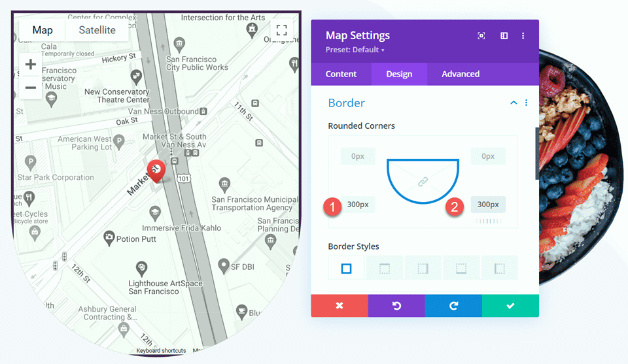Open the Map Settings three-dot menu

pyautogui.click(x=523, y=35)
